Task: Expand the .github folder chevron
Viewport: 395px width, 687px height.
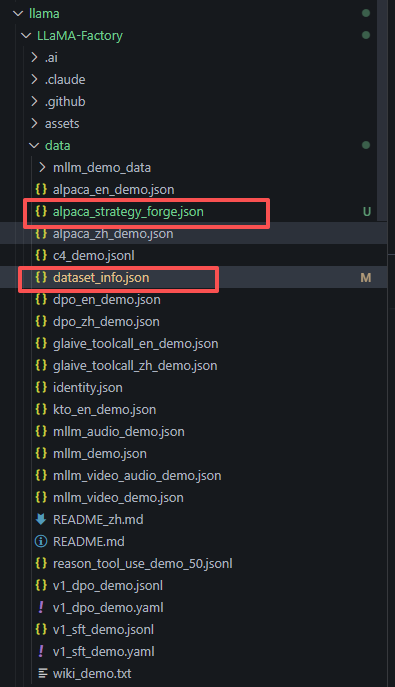Action: [x=34, y=101]
